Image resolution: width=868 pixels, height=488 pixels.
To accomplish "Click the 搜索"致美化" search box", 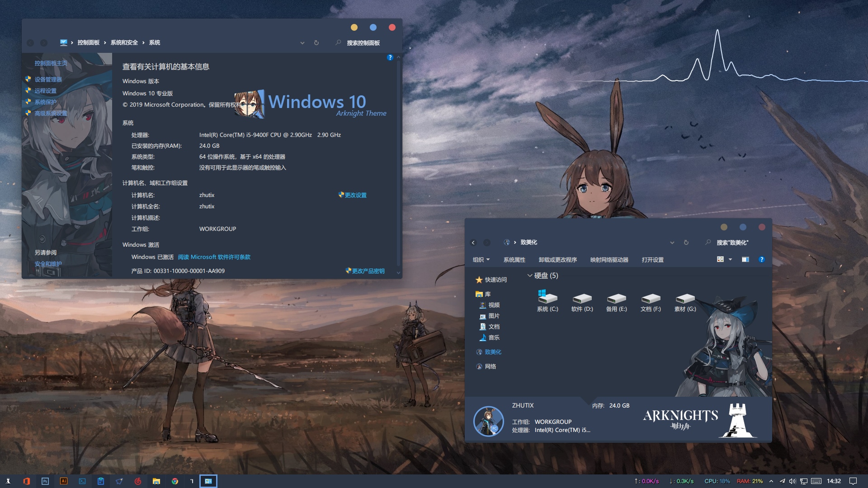I will coord(733,243).
